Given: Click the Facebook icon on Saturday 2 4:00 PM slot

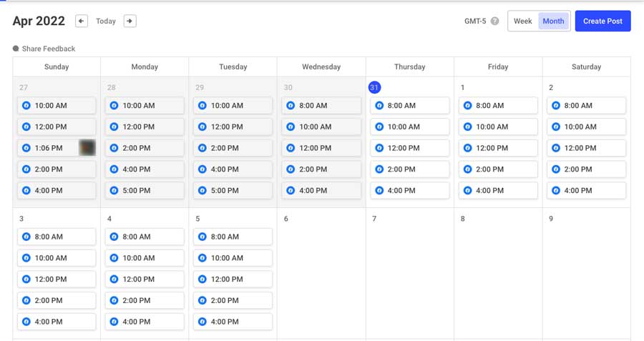Looking at the screenshot, I should [556, 191].
